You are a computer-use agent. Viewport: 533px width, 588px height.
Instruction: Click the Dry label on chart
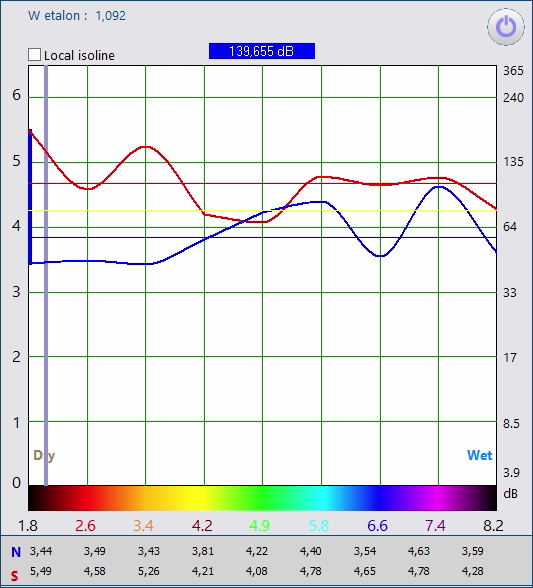pyautogui.click(x=44, y=455)
